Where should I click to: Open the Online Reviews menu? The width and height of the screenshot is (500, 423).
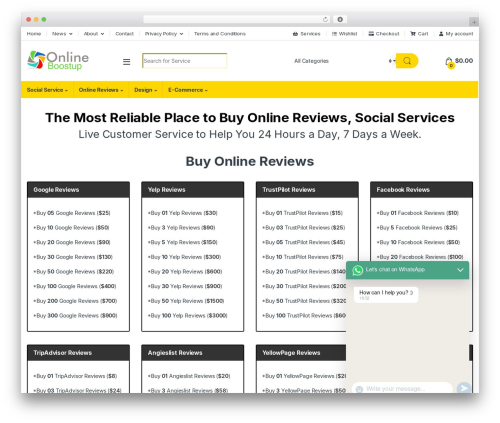[101, 90]
